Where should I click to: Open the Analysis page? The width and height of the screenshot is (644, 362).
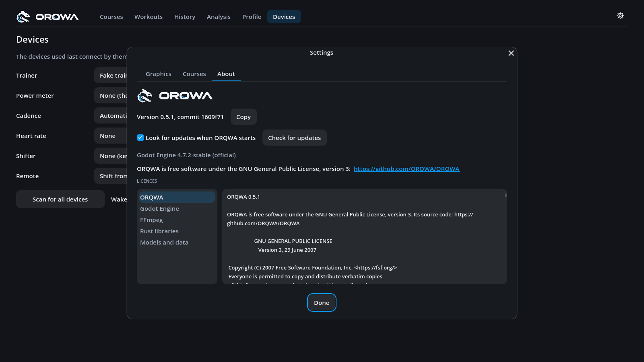tap(219, 17)
